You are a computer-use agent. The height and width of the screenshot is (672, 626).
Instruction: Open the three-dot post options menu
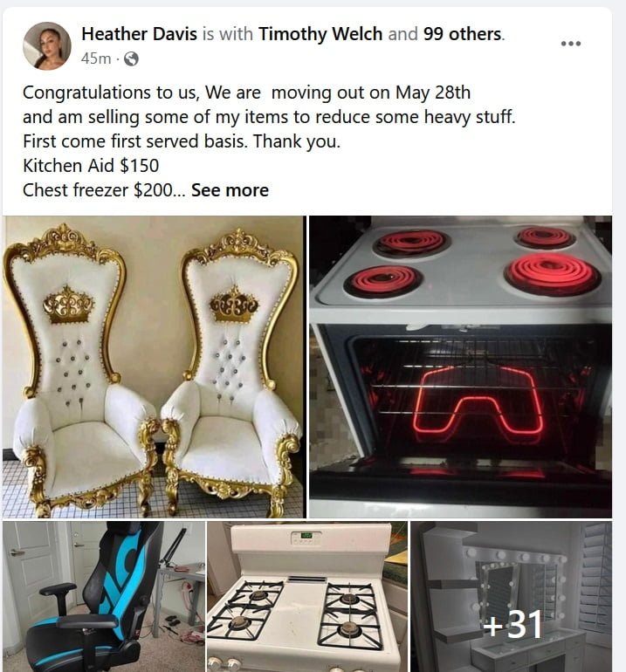571,44
